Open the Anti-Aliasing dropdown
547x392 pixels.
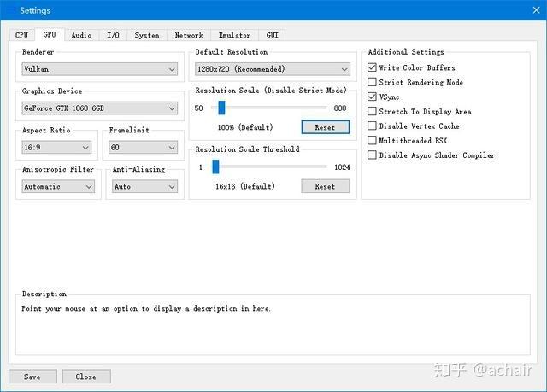[x=144, y=186]
